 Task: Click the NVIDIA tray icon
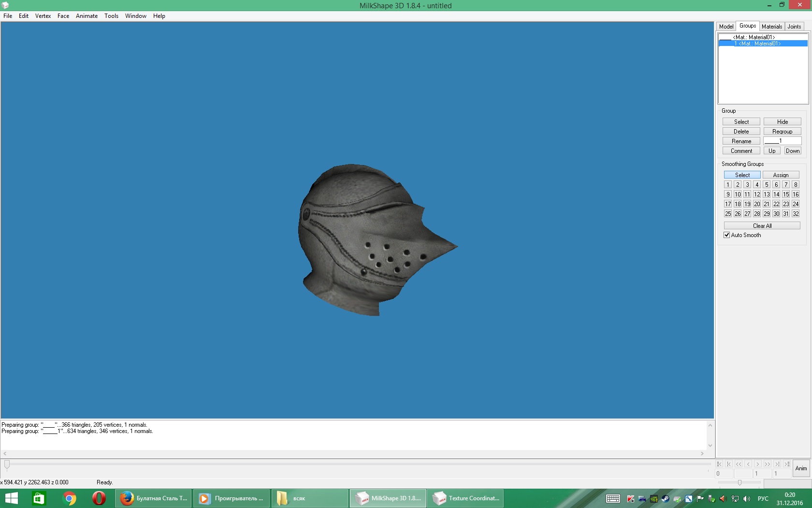click(654, 499)
